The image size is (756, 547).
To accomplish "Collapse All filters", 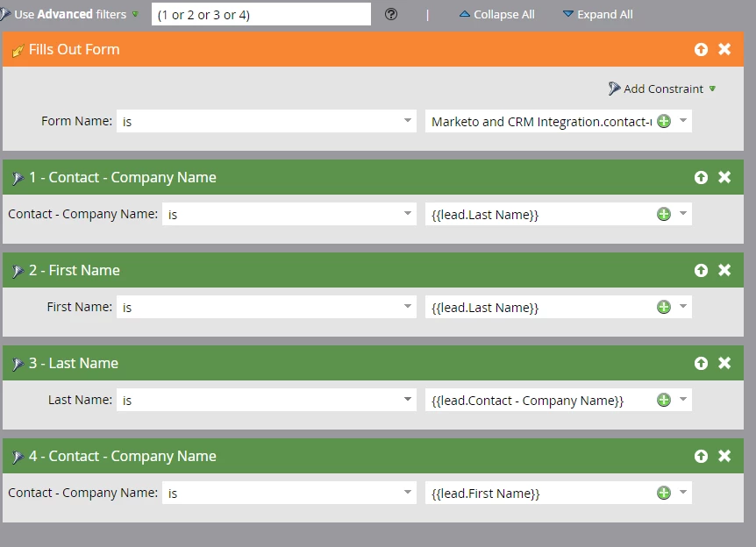I will 496,14.
